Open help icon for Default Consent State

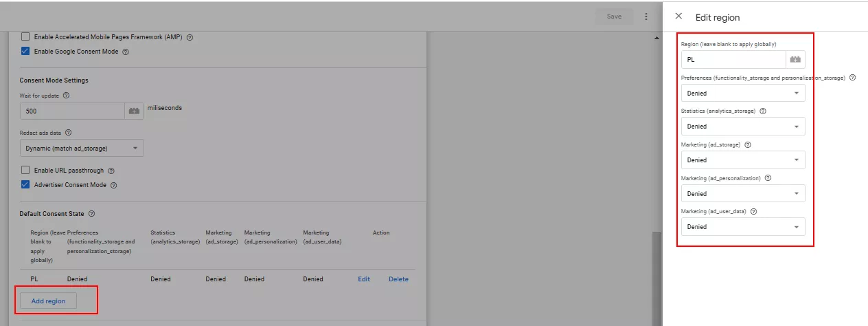pos(91,214)
